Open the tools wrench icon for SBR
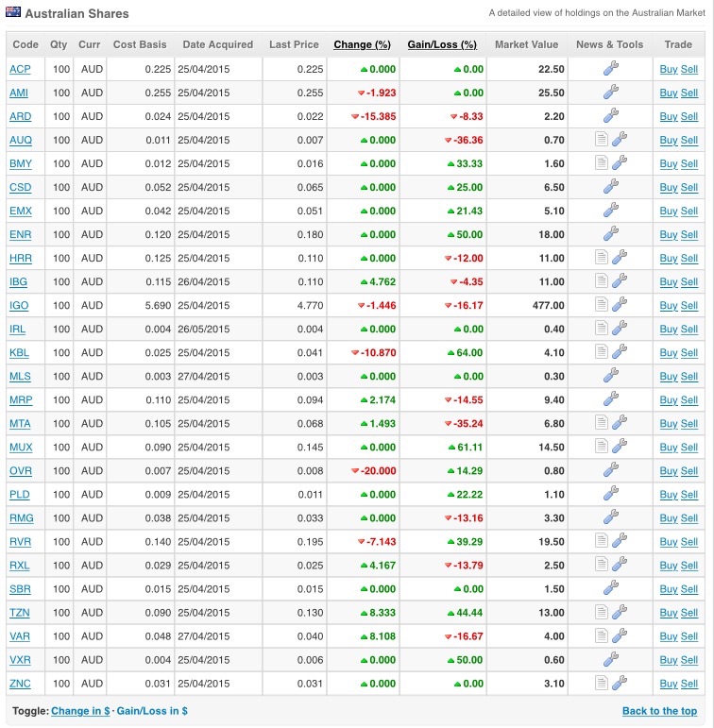714x728 pixels. coord(610,588)
